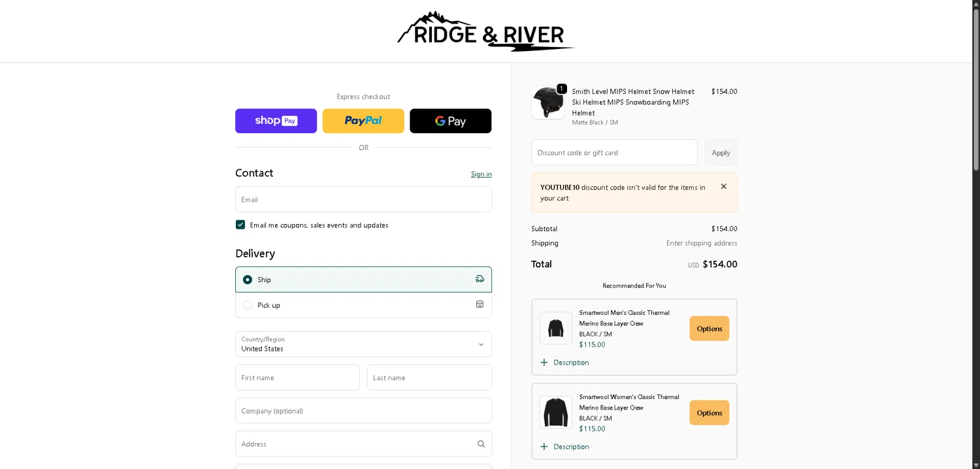The width and height of the screenshot is (980, 469).
Task: Click the Subtotal label
Action: point(544,229)
